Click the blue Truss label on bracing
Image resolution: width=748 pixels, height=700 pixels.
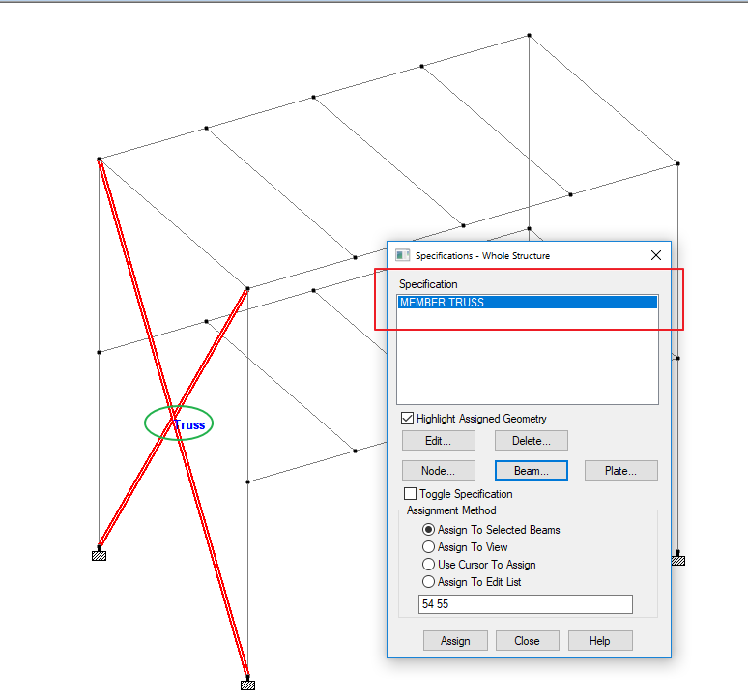(189, 424)
